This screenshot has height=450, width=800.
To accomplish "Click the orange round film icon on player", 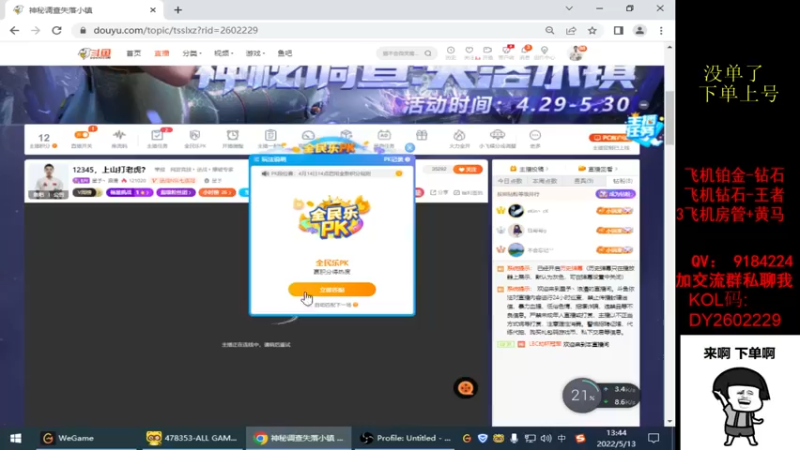I will pyautogui.click(x=465, y=388).
